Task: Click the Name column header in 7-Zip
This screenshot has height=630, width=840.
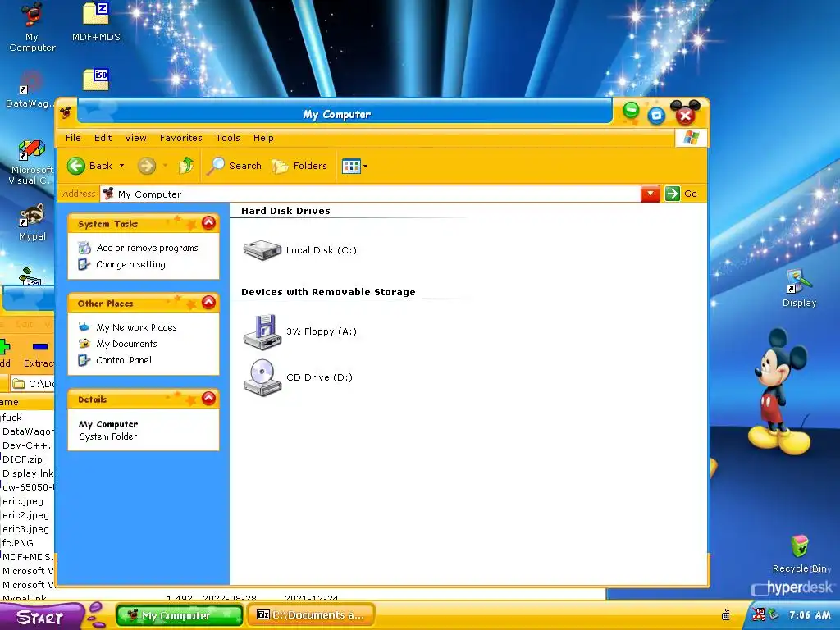Action: pyautogui.click(x=27, y=402)
